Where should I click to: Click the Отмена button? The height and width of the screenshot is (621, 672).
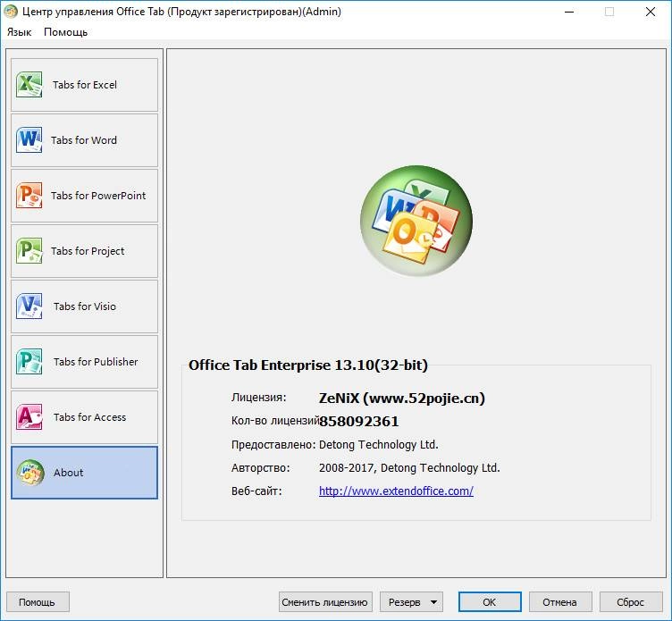tap(560, 602)
